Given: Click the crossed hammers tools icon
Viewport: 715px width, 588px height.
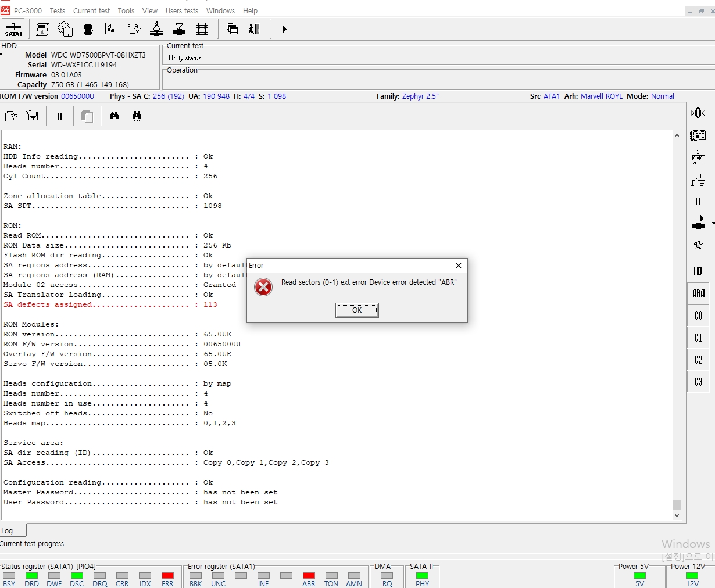Looking at the screenshot, I should (x=698, y=245).
